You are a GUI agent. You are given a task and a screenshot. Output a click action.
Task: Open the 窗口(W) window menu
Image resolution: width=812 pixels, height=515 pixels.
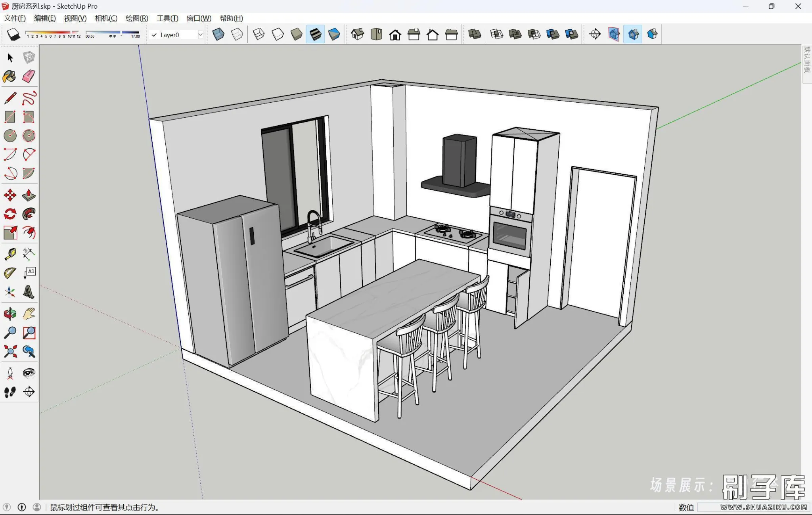coord(199,18)
